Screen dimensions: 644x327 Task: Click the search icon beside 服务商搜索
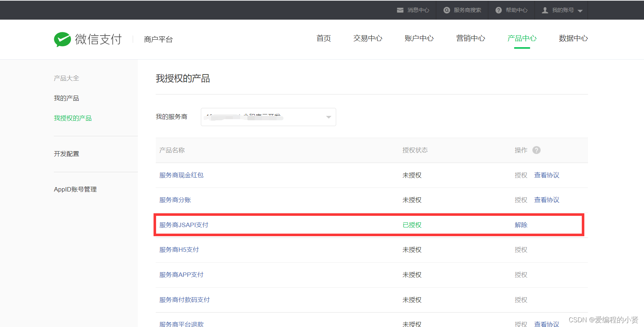(x=447, y=10)
